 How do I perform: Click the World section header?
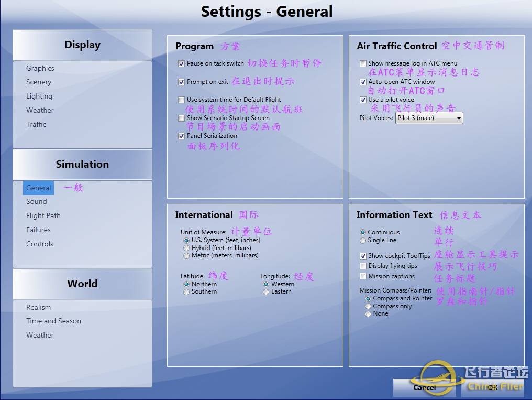pos(82,284)
